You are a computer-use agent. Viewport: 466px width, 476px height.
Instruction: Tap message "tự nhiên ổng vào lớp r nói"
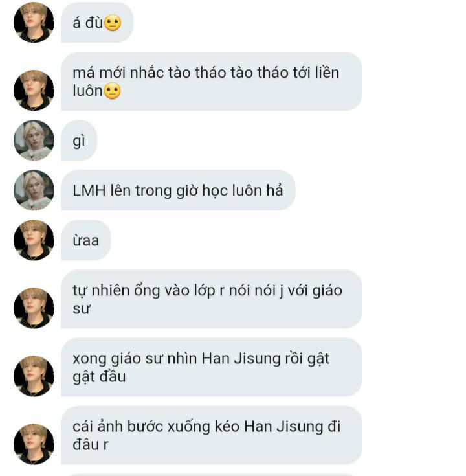coord(212,299)
